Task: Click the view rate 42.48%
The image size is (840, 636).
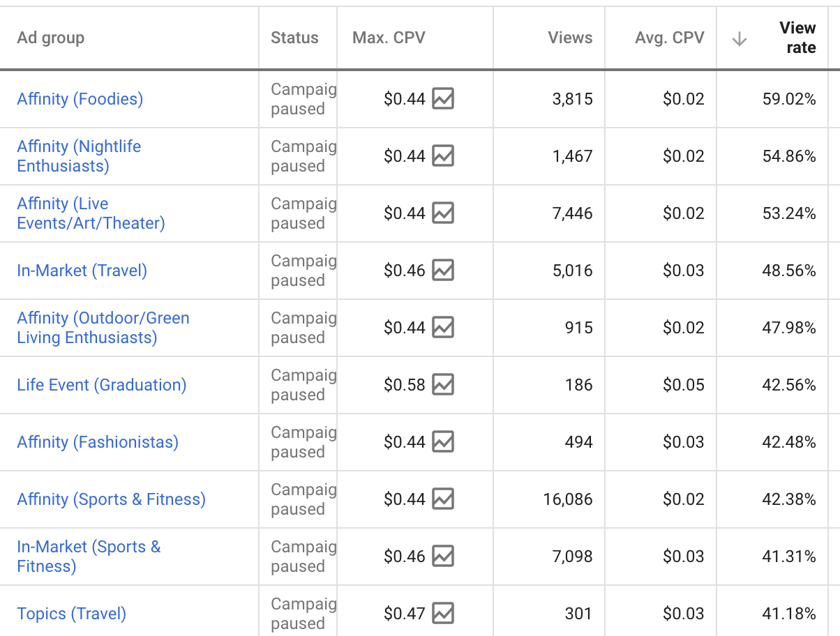Action: [x=789, y=442]
